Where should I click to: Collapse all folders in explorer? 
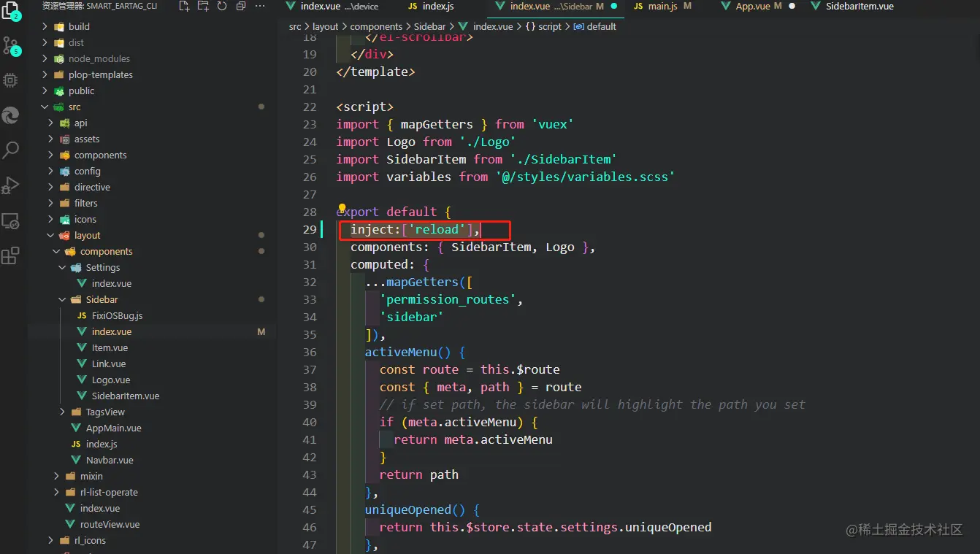tap(240, 6)
